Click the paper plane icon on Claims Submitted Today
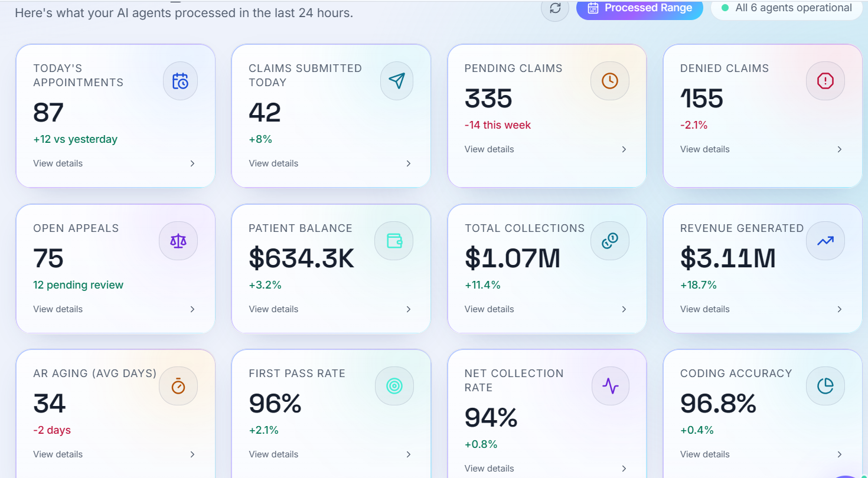This screenshot has width=868, height=478. pyautogui.click(x=397, y=81)
